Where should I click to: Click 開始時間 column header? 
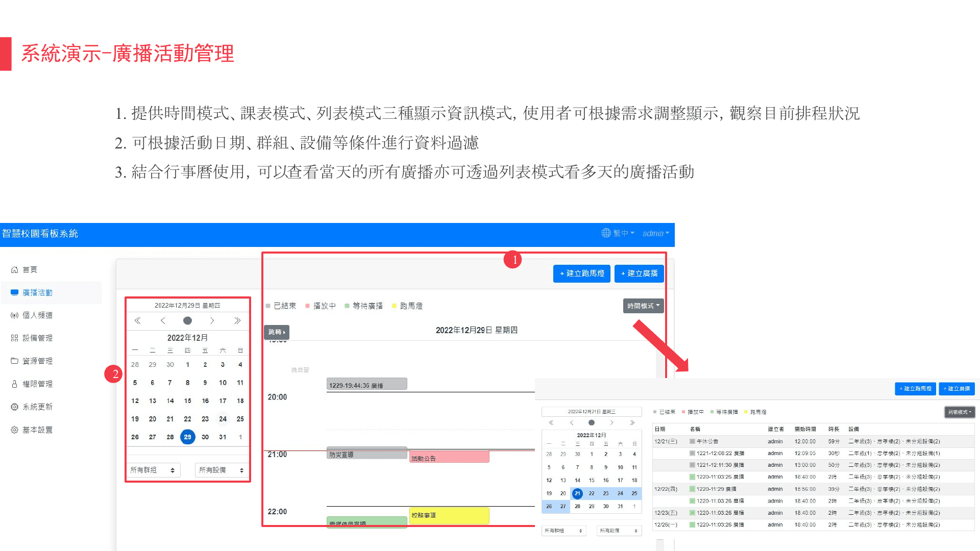click(x=805, y=429)
